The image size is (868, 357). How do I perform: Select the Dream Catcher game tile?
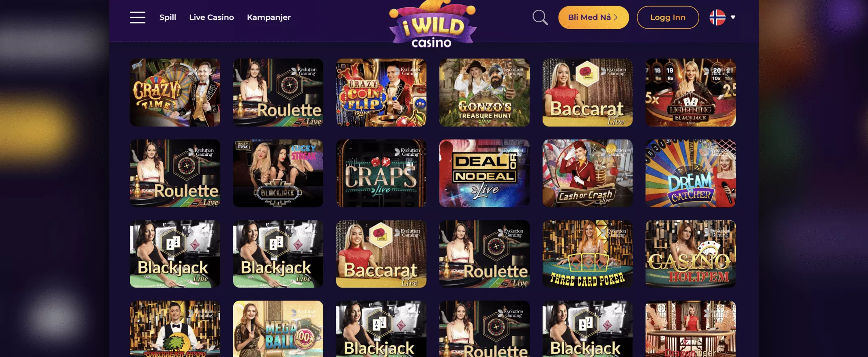point(690,173)
